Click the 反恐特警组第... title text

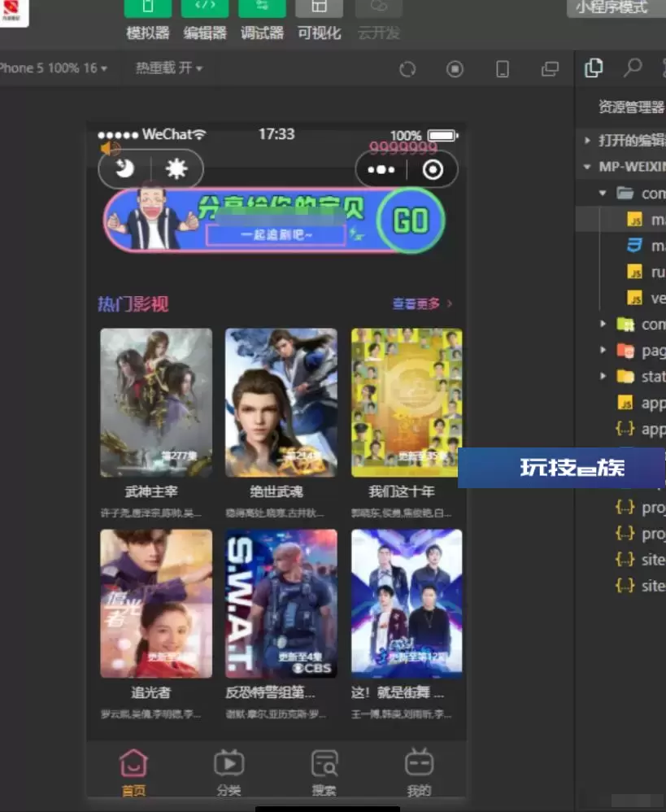[270, 692]
